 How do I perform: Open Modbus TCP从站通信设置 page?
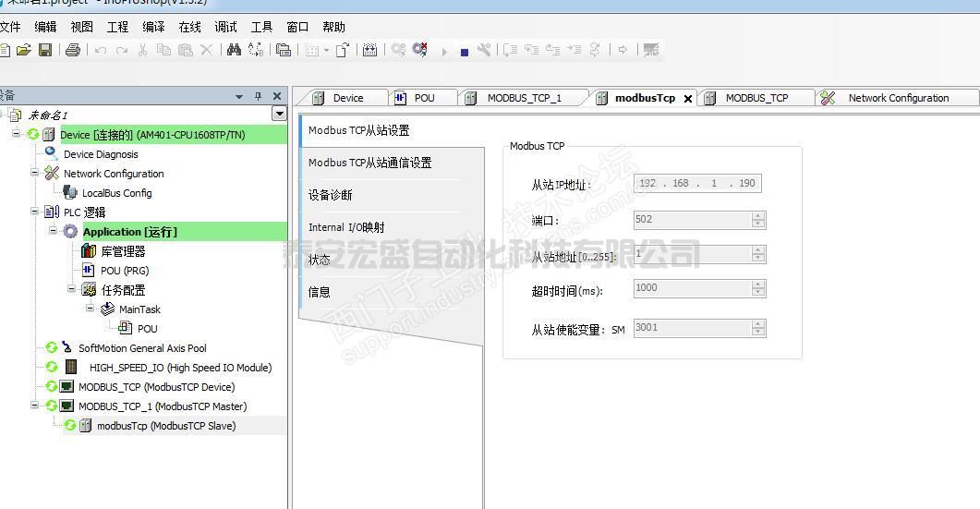pos(369,164)
